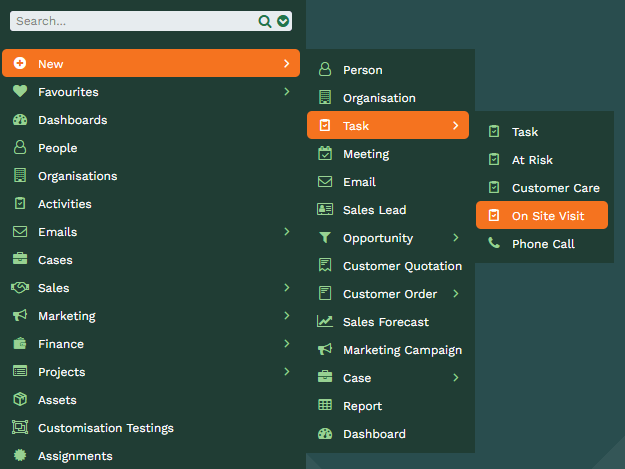The height and width of the screenshot is (469, 625).
Task: Open Assignments in the sidebar
Action: pos(151,456)
